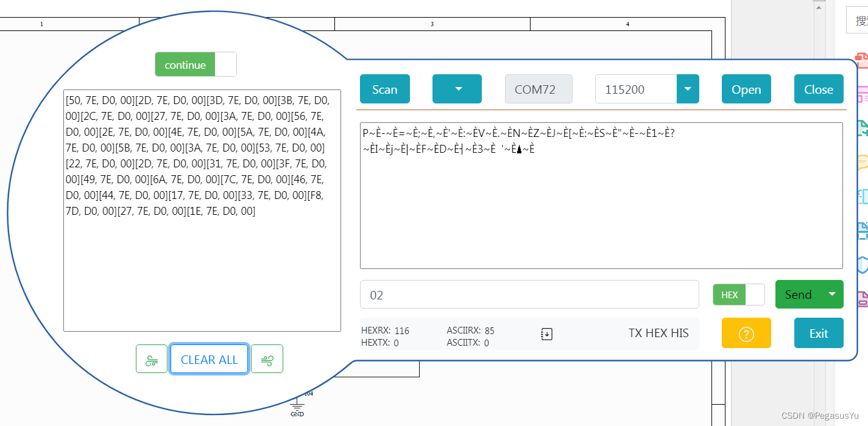
Task: Toggle the continue switch to off
Action: click(x=227, y=64)
